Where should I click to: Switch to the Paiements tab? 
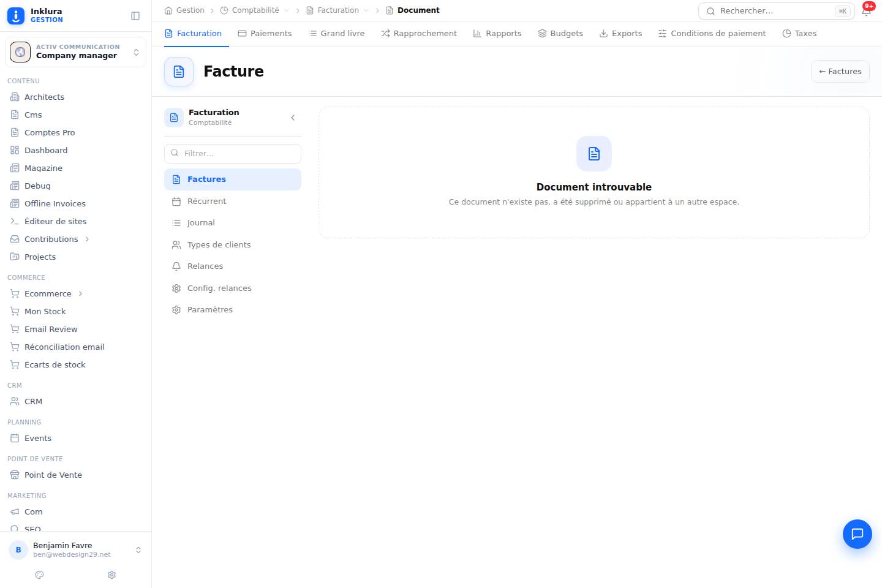pos(265,34)
